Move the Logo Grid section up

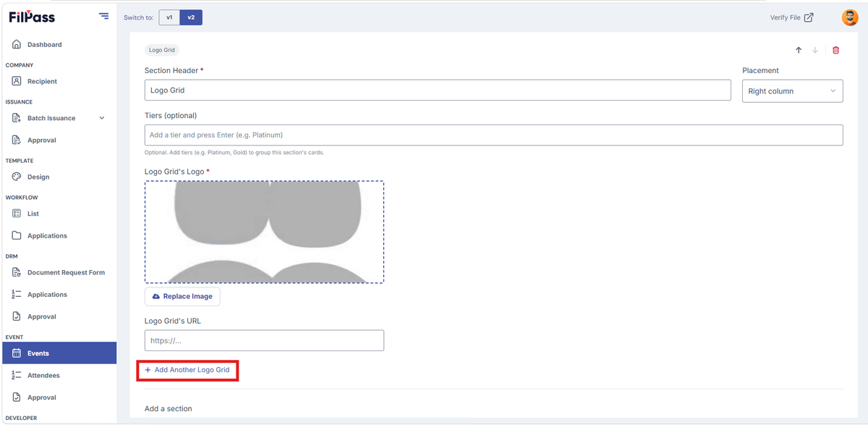click(799, 51)
